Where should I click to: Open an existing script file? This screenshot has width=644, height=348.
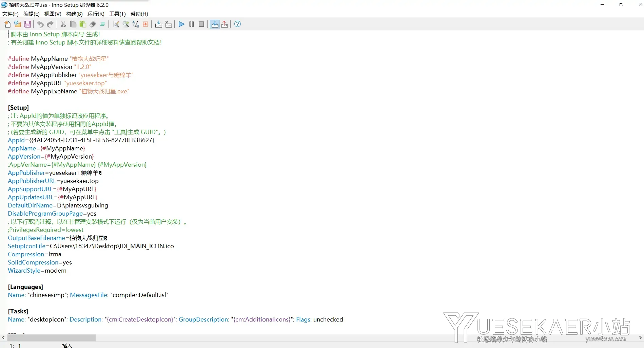pos(18,24)
